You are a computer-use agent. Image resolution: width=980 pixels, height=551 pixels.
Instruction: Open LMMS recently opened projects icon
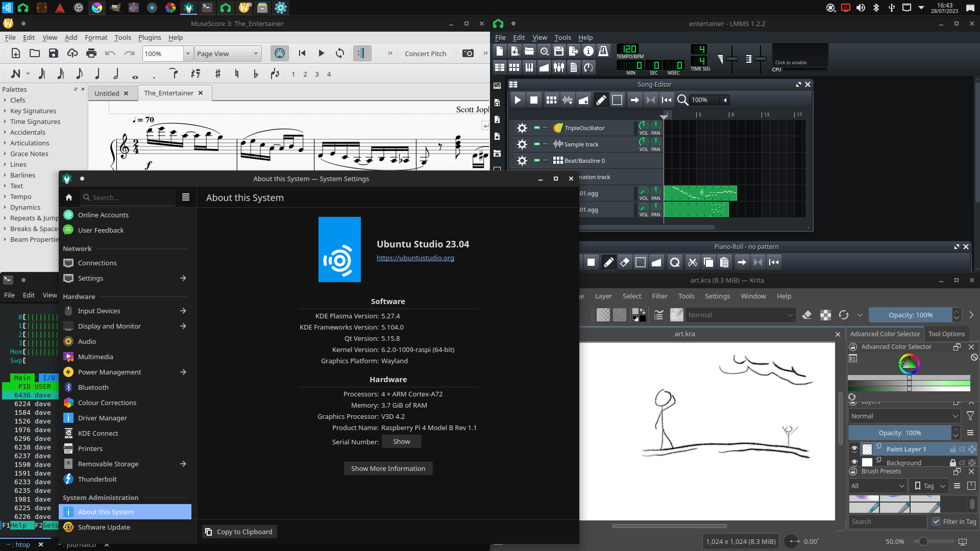pos(544,51)
